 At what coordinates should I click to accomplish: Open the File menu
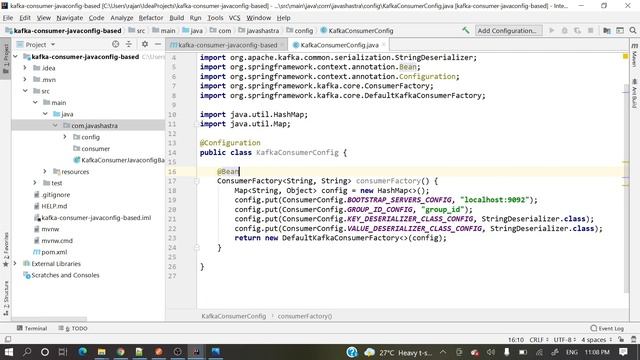(x=8, y=18)
